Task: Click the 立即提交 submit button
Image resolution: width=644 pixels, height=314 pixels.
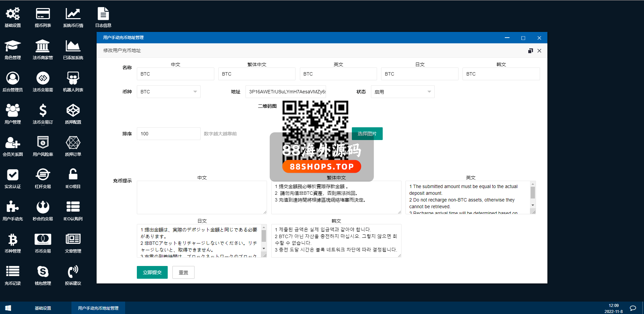Action: coord(152,272)
